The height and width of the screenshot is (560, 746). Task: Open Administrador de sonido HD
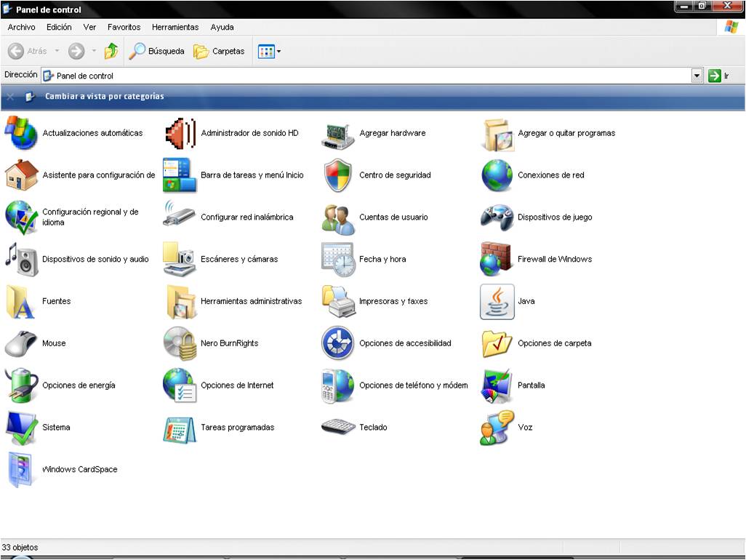[180, 134]
